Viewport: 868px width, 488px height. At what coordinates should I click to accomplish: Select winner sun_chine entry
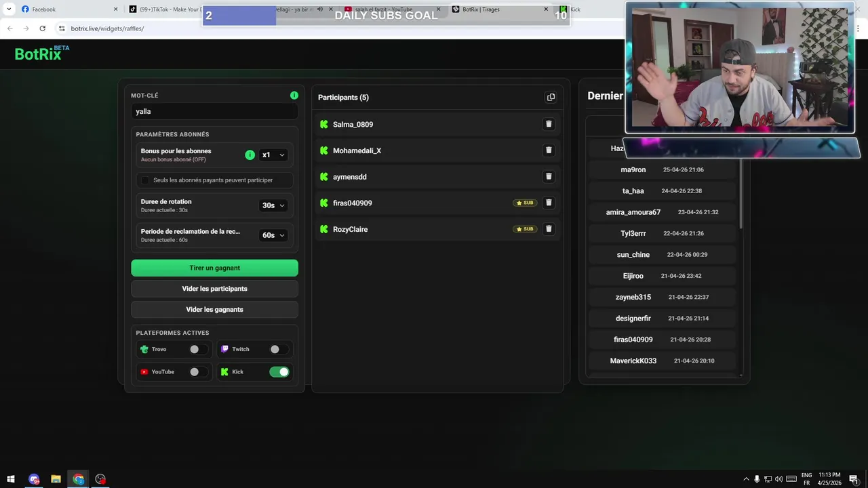pyautogui.click(x=662, y=255)
